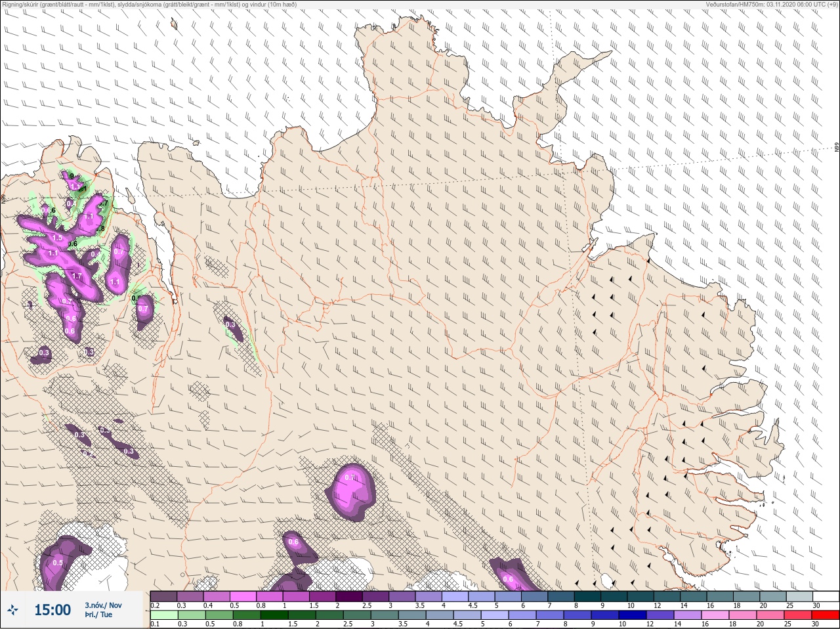Screen dimensions: 840x629
Task: Click the '3.nóv./ Nov' date text
Action: coord(103,605)
